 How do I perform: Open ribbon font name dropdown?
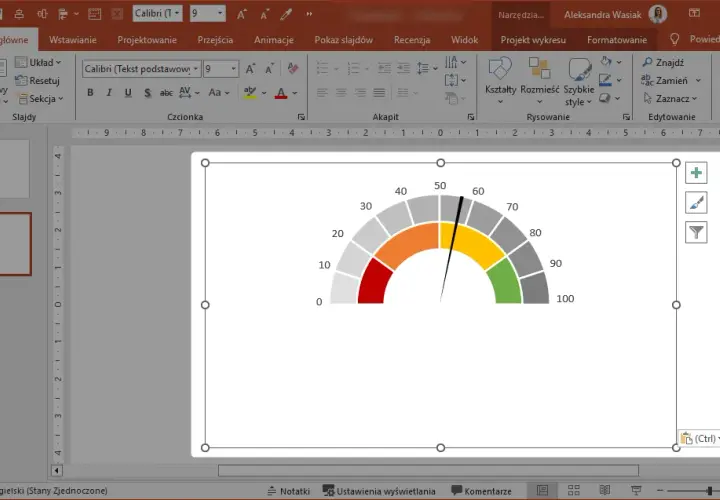pos(196,69)
